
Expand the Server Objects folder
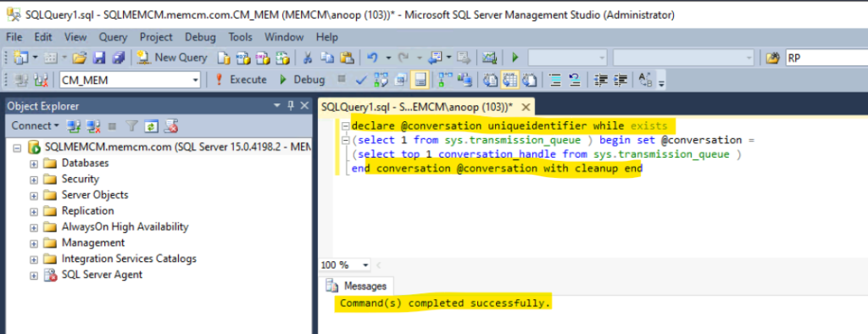click(34, 195)
